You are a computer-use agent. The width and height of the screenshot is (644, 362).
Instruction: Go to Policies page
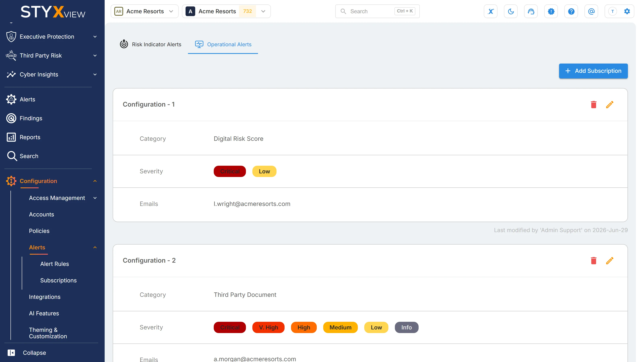[x=39, y=231]
